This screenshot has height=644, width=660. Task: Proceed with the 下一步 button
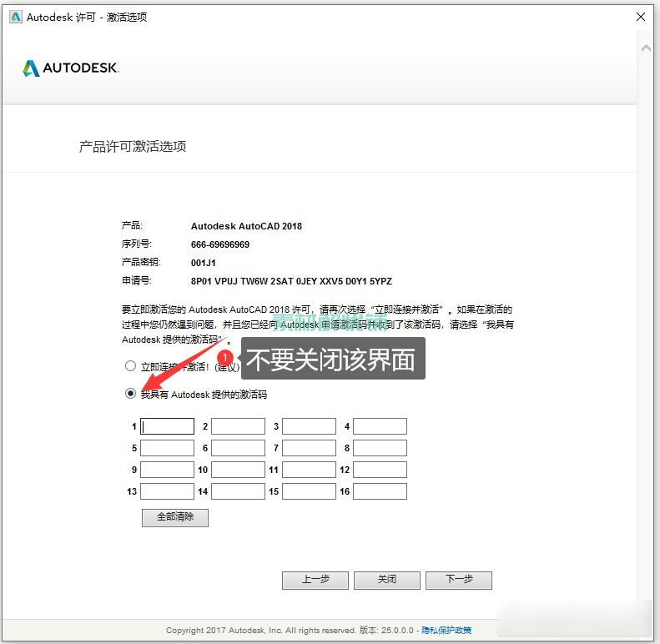[459, 580]
